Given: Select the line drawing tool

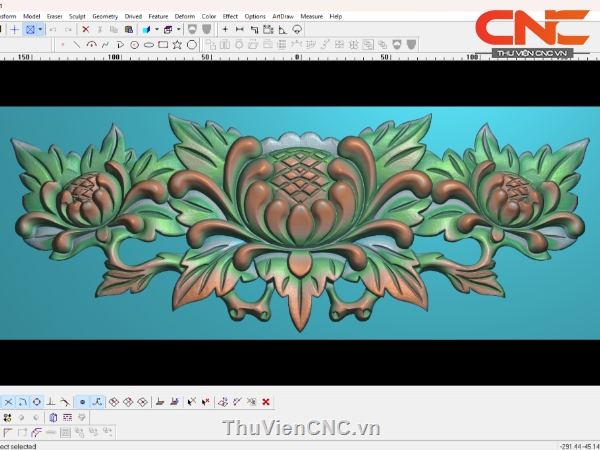Looking at the screenshot, I should click(77, 45).
